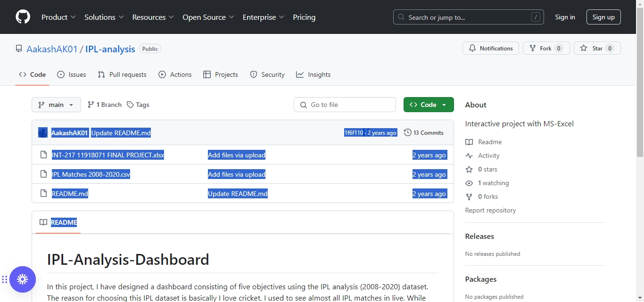
Task: Expand the Open Source menu
Action: click(x=208, y=17)
